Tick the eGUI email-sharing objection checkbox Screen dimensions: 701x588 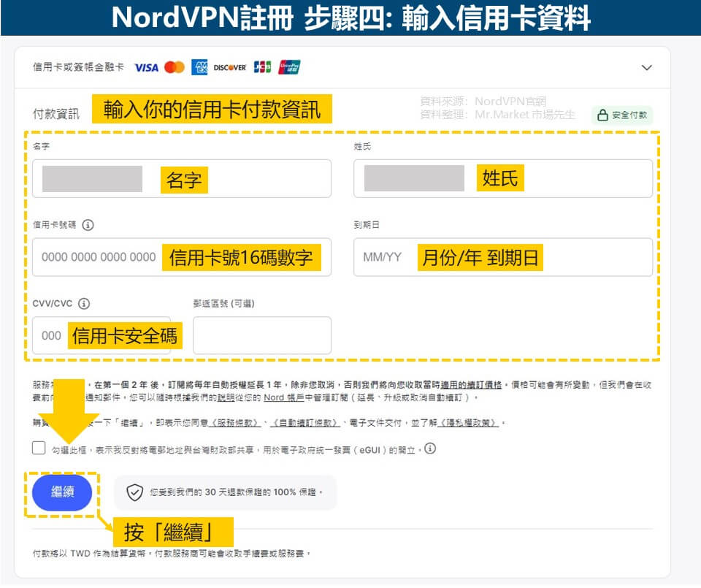39,448
